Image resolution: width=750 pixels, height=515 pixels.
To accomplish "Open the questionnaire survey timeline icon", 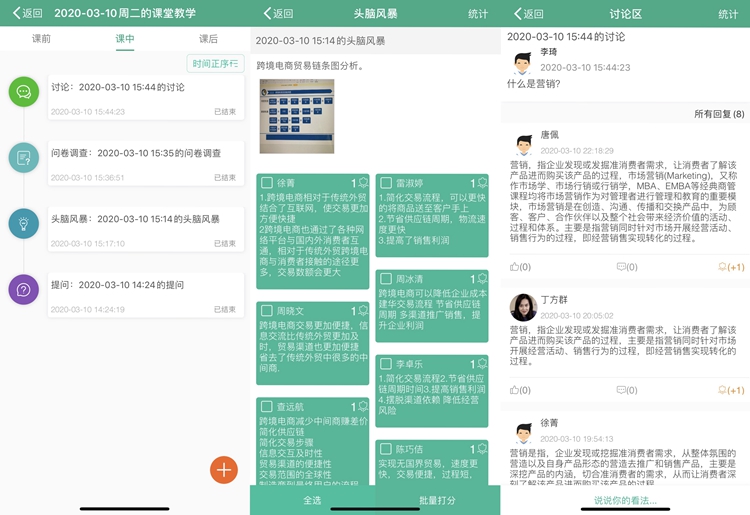I will [24, 157].
